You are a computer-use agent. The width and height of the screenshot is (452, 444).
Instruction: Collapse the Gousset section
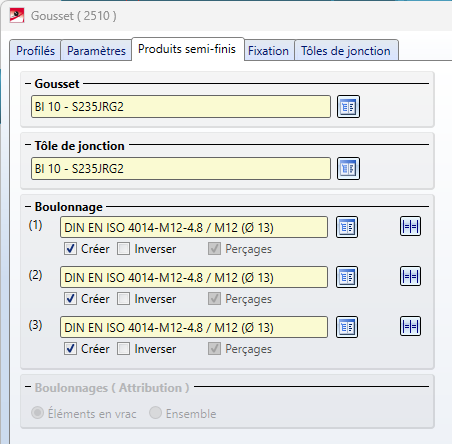click(x=28, y=83)
